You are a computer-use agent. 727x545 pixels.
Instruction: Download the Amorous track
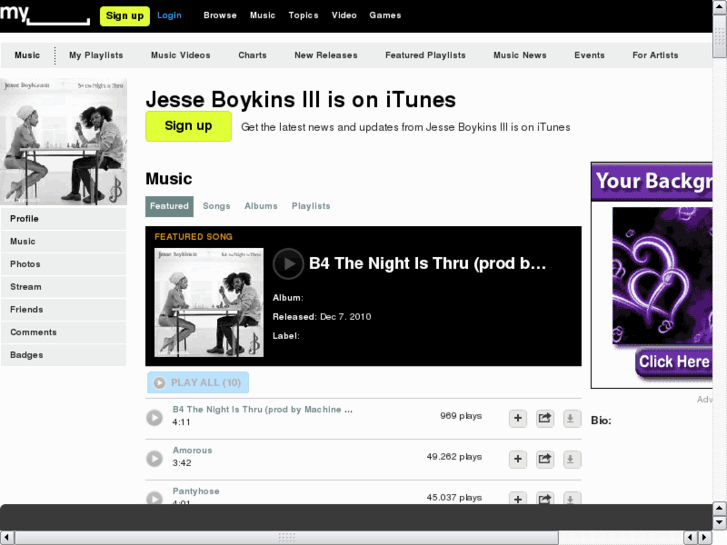pyautogui.click(x=572, y=459)
